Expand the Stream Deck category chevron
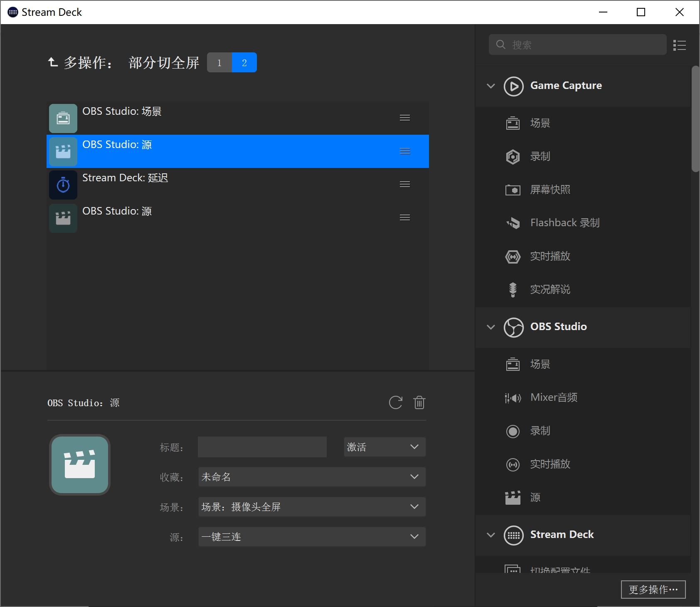700x607 pixels. click(490, 535)
